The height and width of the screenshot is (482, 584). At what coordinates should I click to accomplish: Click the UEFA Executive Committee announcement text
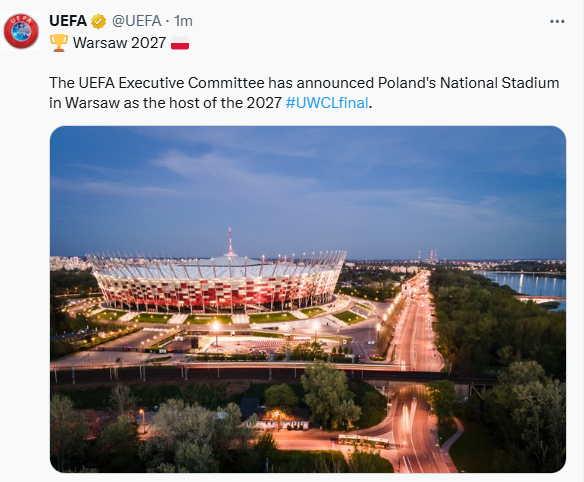[x=304, y=93]
